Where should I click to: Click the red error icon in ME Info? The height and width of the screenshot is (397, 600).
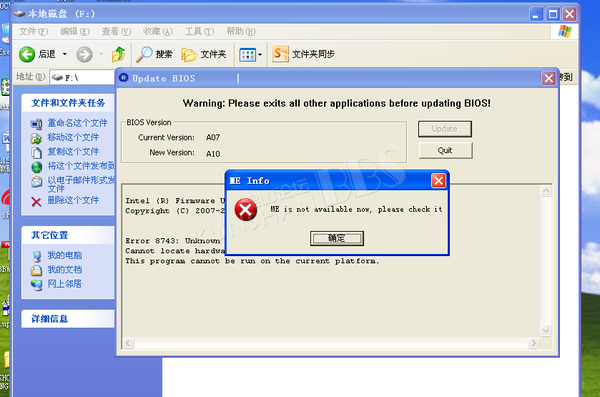coord(245,210)
